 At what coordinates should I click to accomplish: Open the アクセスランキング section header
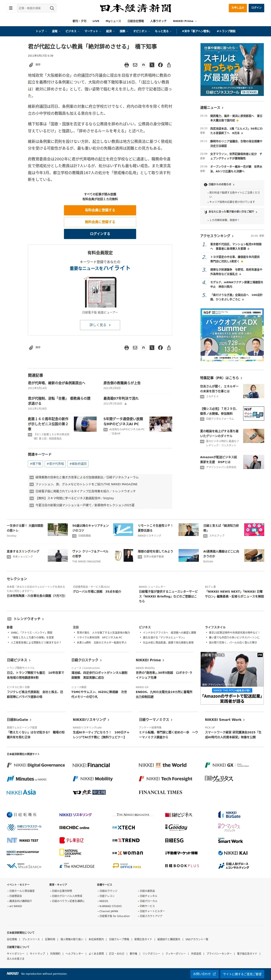coord(217,236)
